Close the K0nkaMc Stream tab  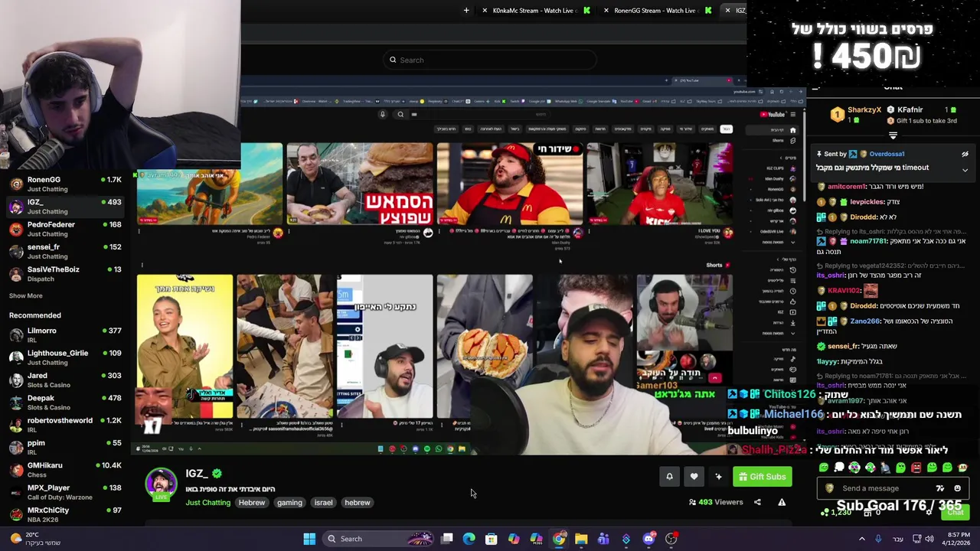pos(484,11)
